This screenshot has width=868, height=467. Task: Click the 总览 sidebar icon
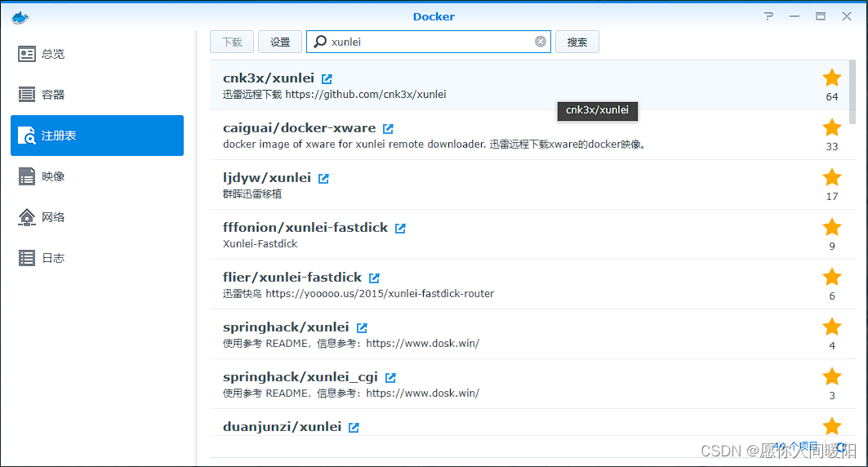pos(27,54)
